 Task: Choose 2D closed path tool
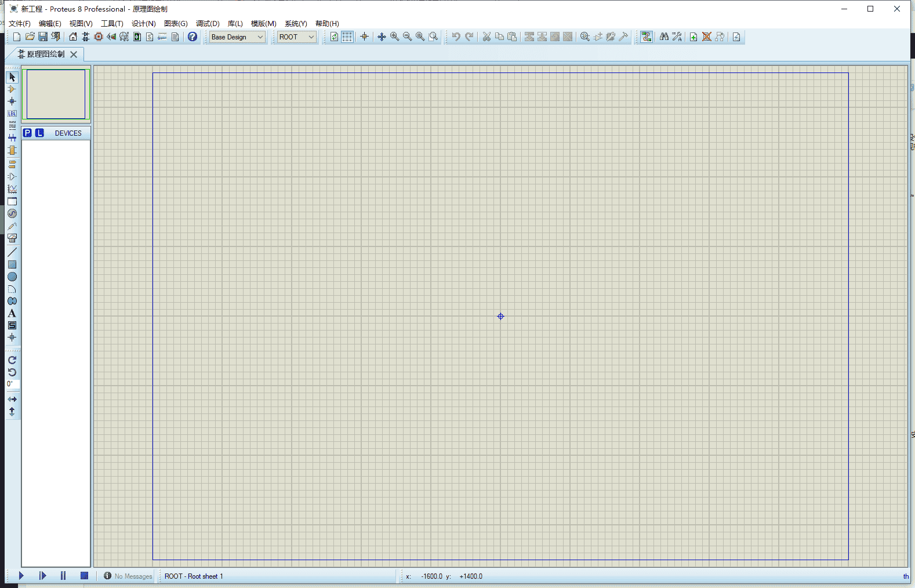[x=12, y=301]
